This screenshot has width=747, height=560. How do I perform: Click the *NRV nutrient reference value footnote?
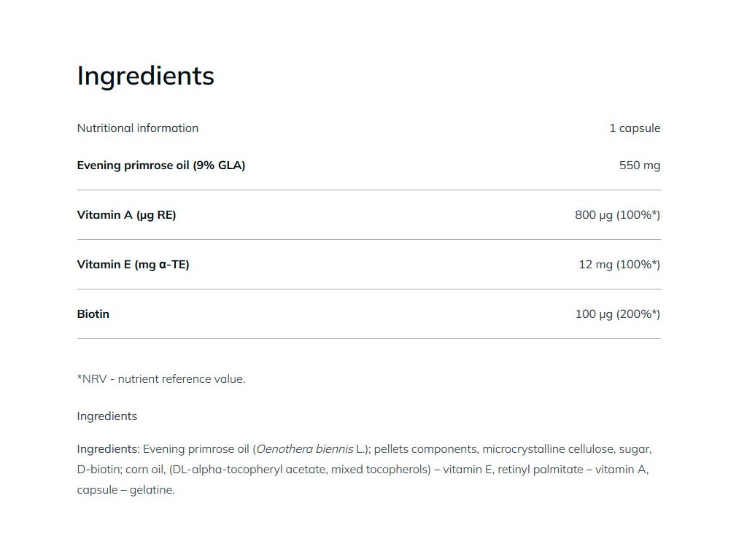point(161,379)
